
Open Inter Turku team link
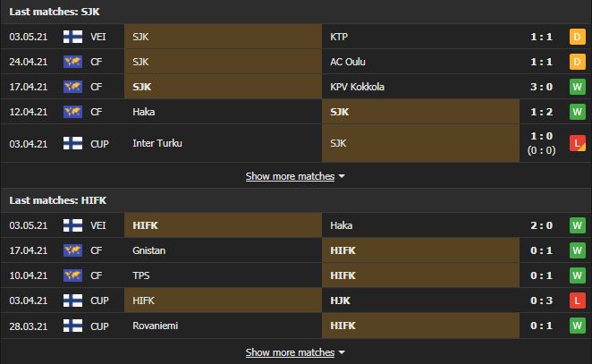(x=157, y=143)
